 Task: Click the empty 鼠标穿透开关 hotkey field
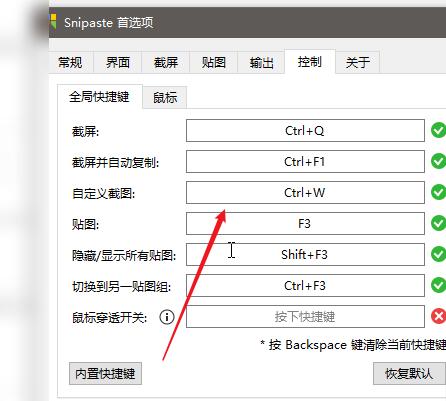(305, 317)
